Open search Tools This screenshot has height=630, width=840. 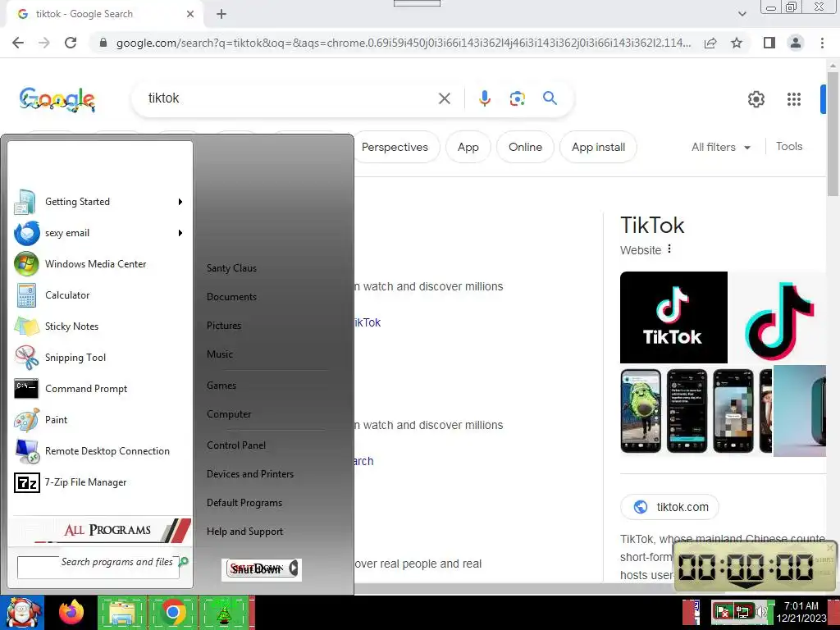click(x=789, y=146)
